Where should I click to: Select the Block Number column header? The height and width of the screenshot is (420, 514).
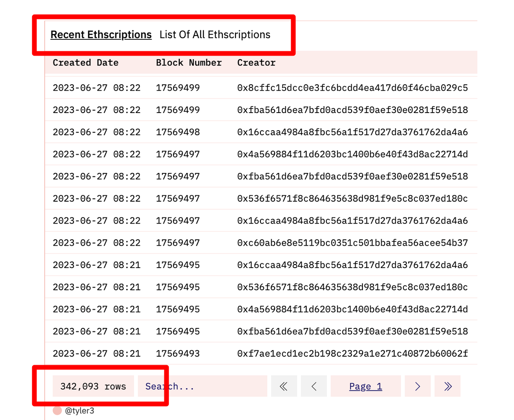pos(189,63)
